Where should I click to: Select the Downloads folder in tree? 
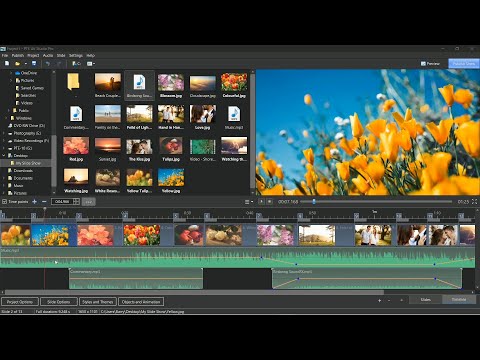click(20, 171)
